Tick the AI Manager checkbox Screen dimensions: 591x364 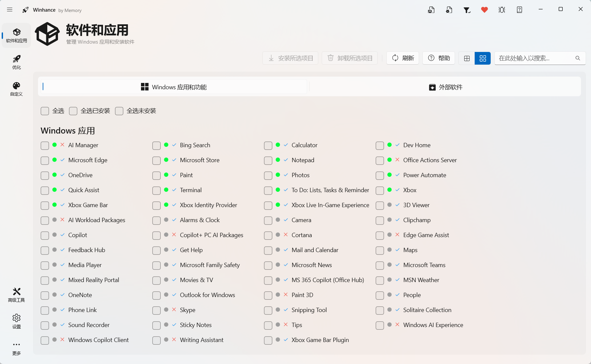coord(45,146)
